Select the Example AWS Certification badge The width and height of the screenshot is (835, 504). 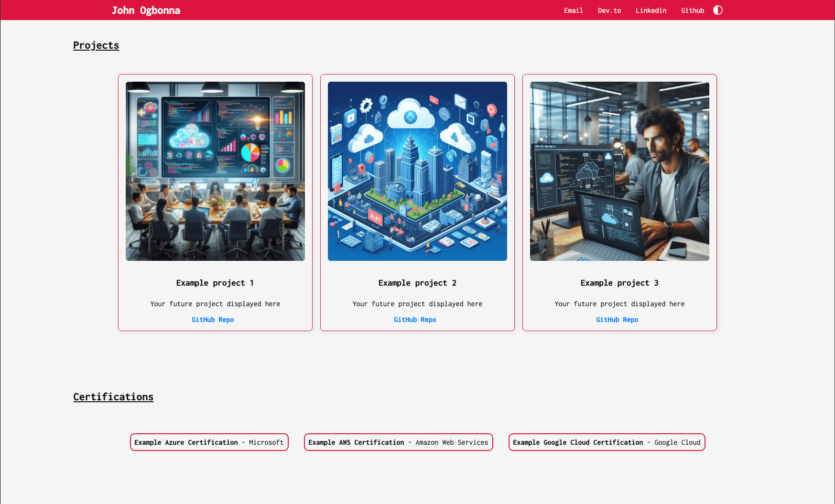point(398,442)
